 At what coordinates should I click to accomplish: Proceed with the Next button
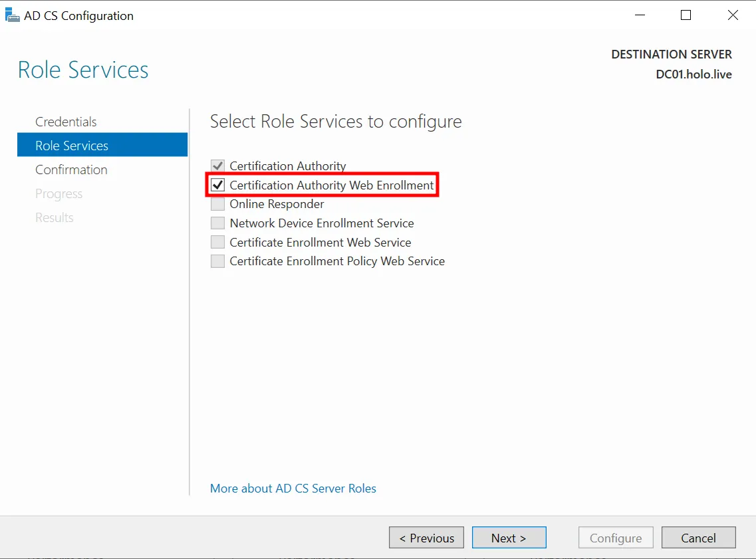pyautogui.click(x=509, y=537)
